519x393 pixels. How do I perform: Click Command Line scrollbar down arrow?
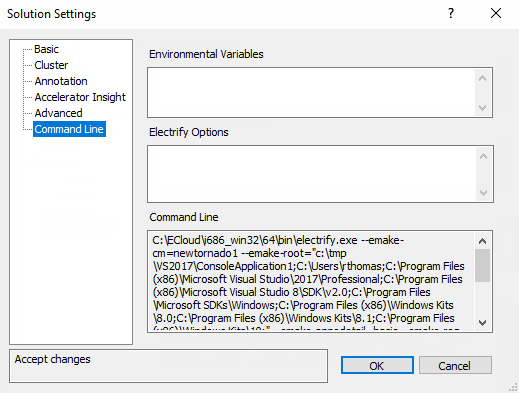482,322
